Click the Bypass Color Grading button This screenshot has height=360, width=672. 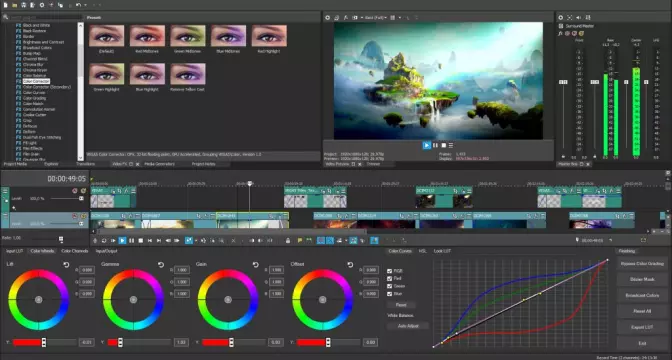point(642,264)
